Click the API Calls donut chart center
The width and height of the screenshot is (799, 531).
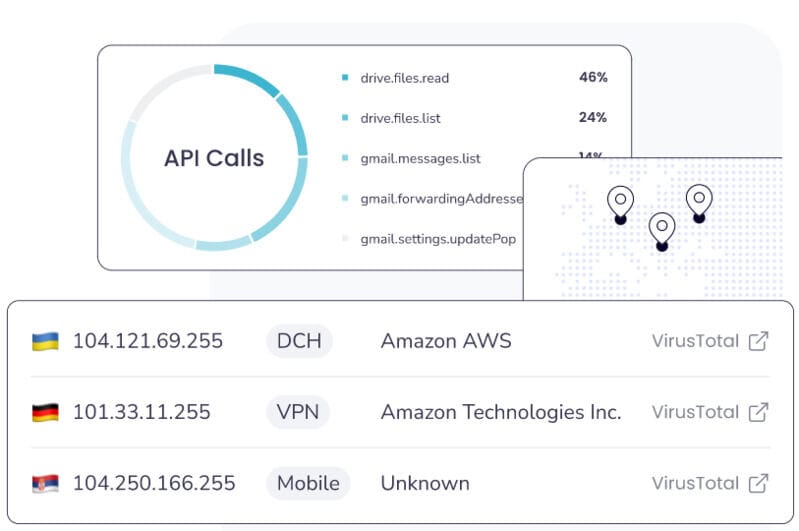tap(214, 158)
